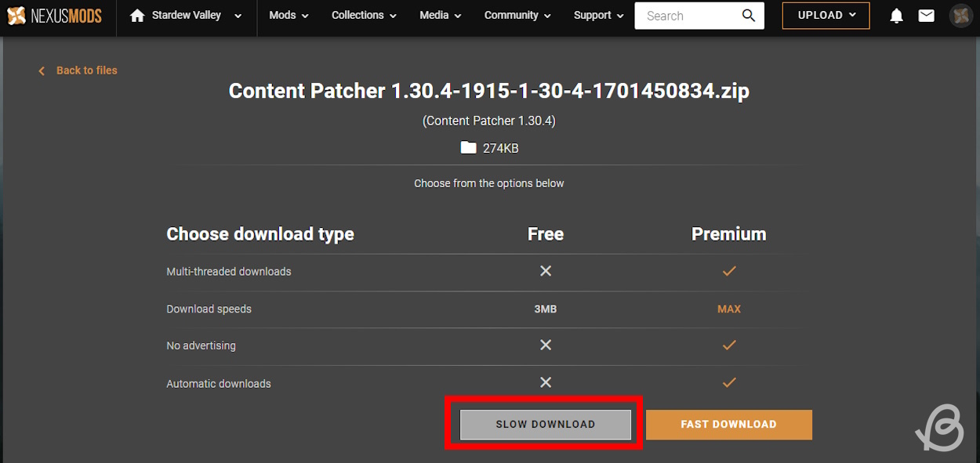This screenshot has height=463, width=980.
Task: Open the Upload dropdown button
Action: 826,16
